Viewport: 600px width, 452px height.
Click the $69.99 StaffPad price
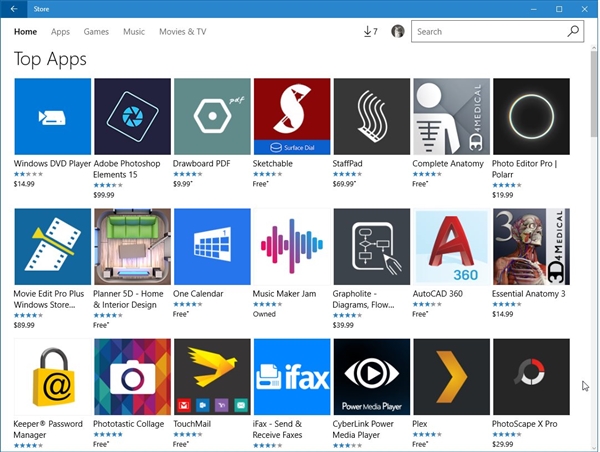(344, 184)
